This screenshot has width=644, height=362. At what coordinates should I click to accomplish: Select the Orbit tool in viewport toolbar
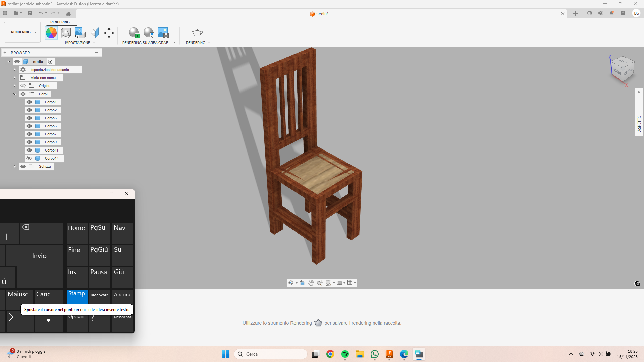[291, 283]
